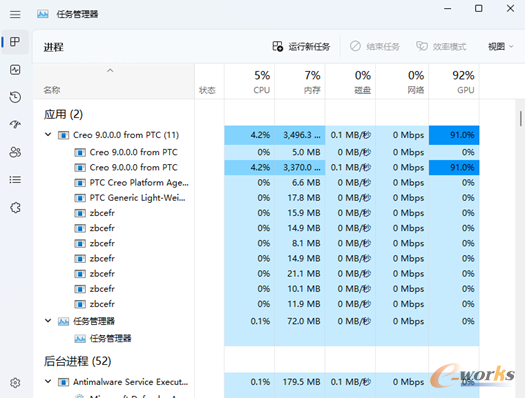Open the Startup apps sidebar icon

pos(15,125)
